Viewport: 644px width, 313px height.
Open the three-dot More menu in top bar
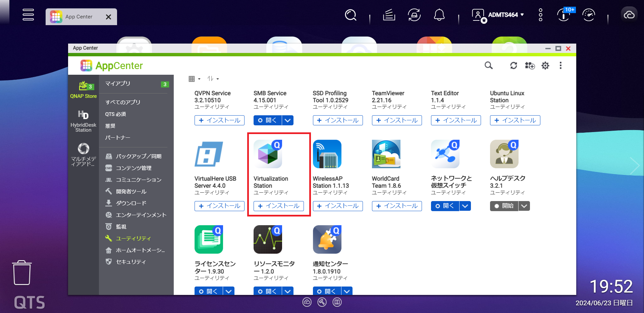pos(540,15)
